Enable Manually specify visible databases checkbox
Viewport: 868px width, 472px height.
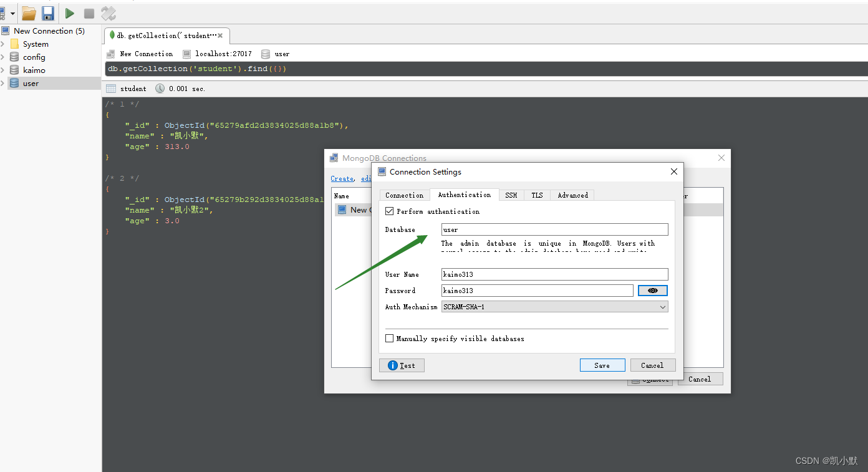point(390,339)
